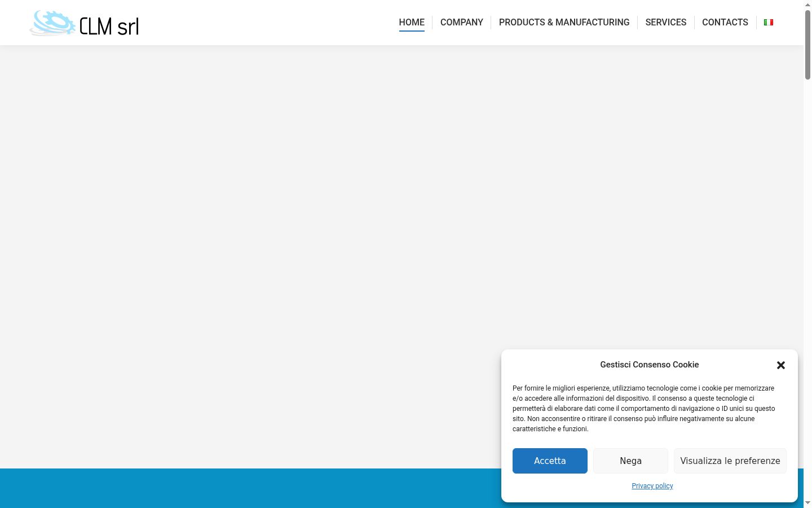Go to PRODUCTS & MANUFACTURING
Image resolution: width=812 pixels, height=508 pixels.
564,23
